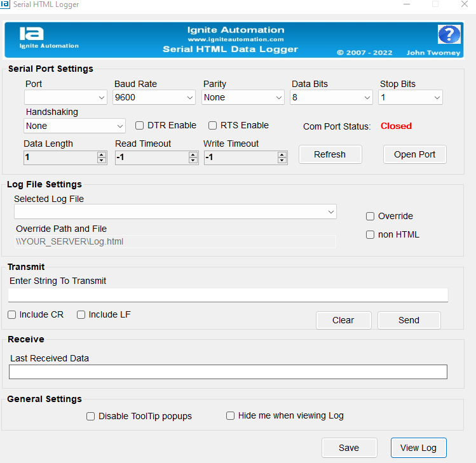
Task: Toggle the RTS Enable checkbox
Action: pos(213,126)
